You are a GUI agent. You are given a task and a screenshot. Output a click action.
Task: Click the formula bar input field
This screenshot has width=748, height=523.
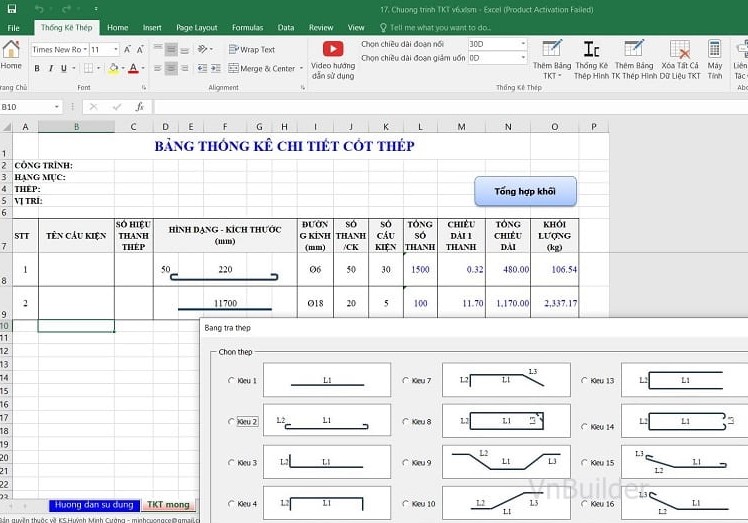(x=450, y=107)
